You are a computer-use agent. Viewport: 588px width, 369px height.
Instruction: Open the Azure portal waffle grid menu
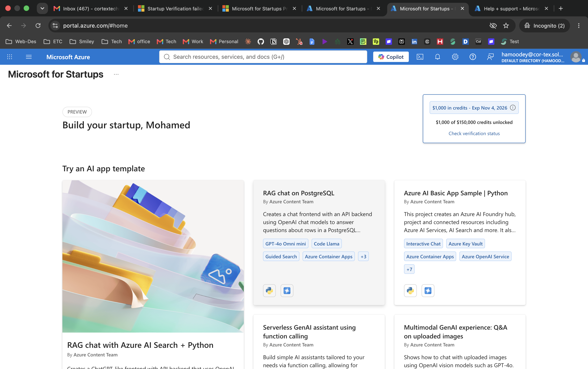[10, 57]
